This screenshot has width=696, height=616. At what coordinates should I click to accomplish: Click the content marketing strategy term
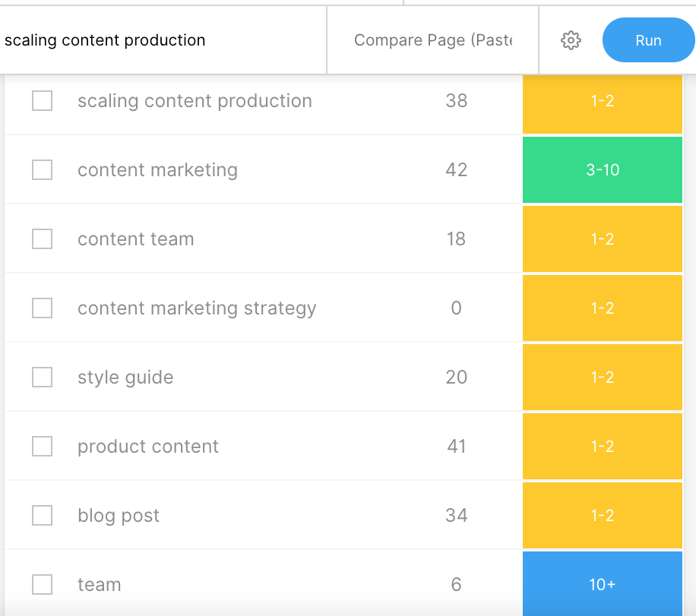click(197, 308)
